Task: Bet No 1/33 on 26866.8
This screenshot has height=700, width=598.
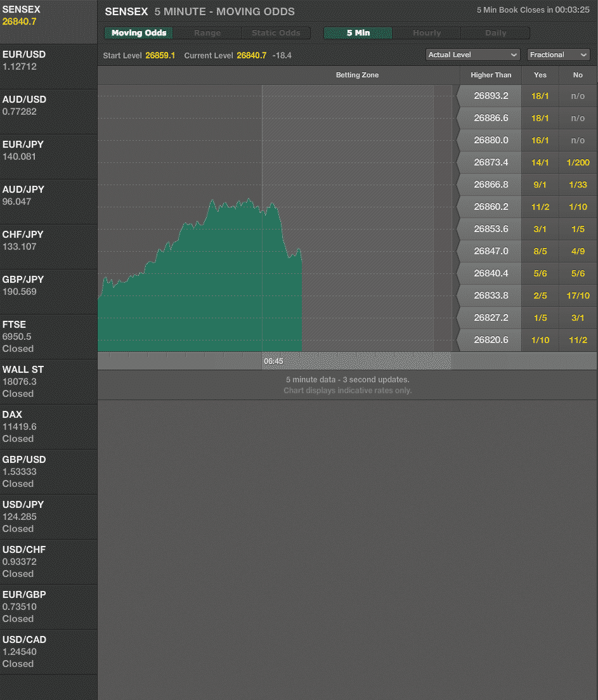Action: [x=578, y=185]
